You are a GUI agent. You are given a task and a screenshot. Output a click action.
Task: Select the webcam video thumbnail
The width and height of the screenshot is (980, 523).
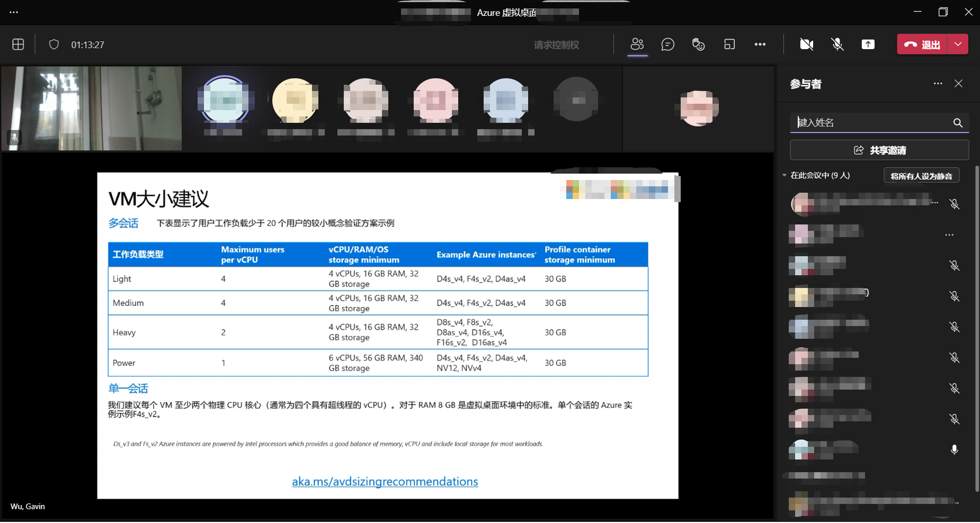[x=92, y=109]
